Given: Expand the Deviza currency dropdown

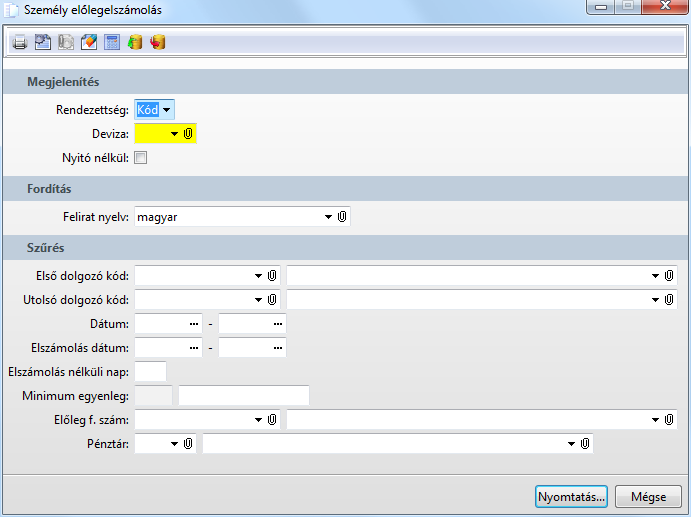Looking at the screenshot, I should [x=175, y=134].
